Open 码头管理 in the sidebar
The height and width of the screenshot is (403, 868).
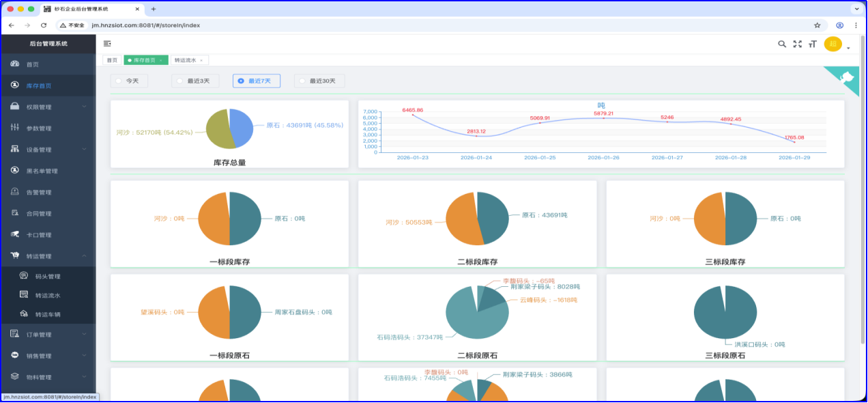48,276
